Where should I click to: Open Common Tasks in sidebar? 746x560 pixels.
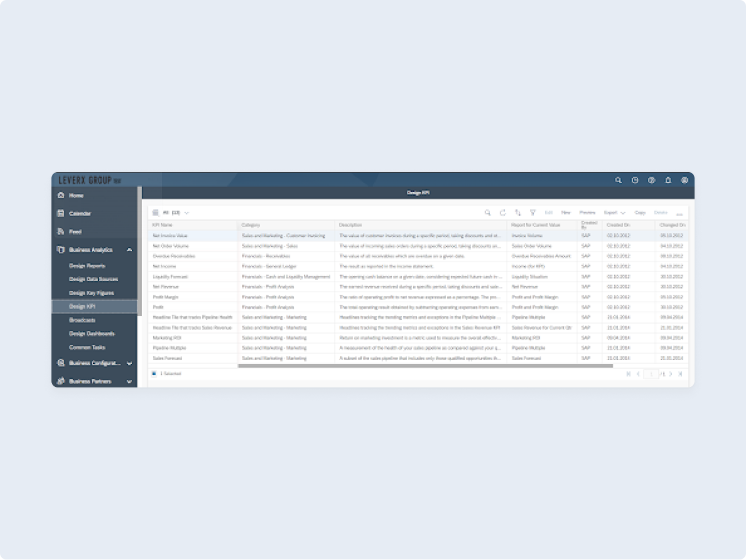[x=87, y=347]
